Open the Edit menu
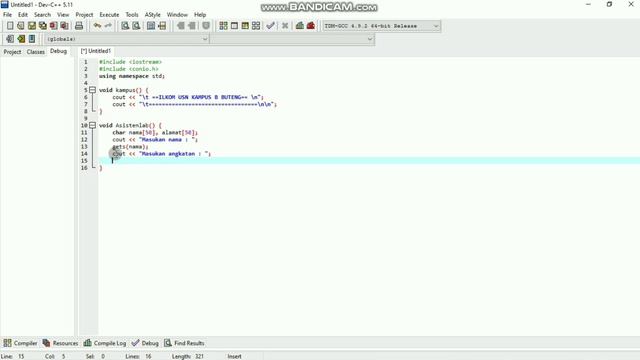This screenshot has width=640, height=360. [23, 15]
